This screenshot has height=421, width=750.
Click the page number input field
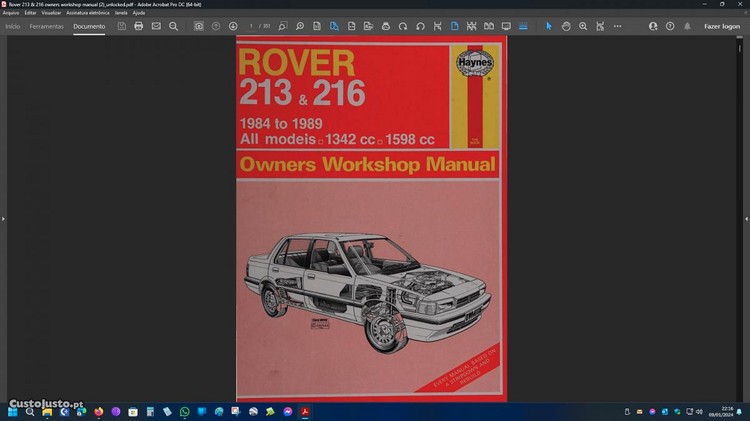point(251,26)
